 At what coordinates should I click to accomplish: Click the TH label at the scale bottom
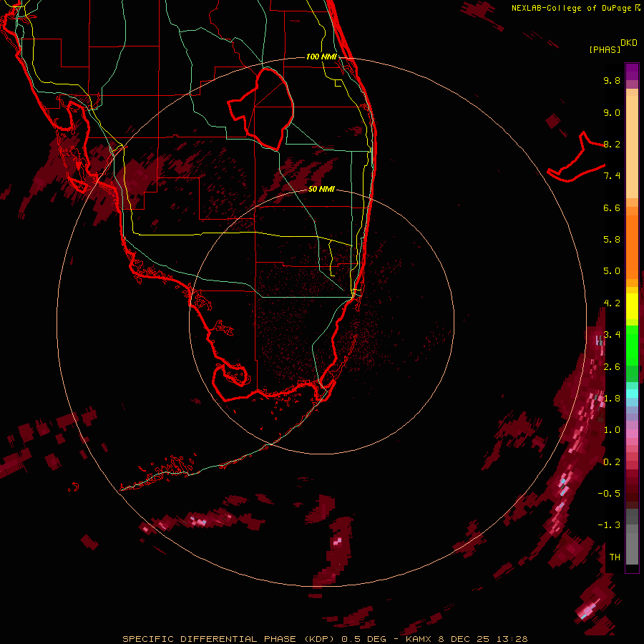coord(615,557)
